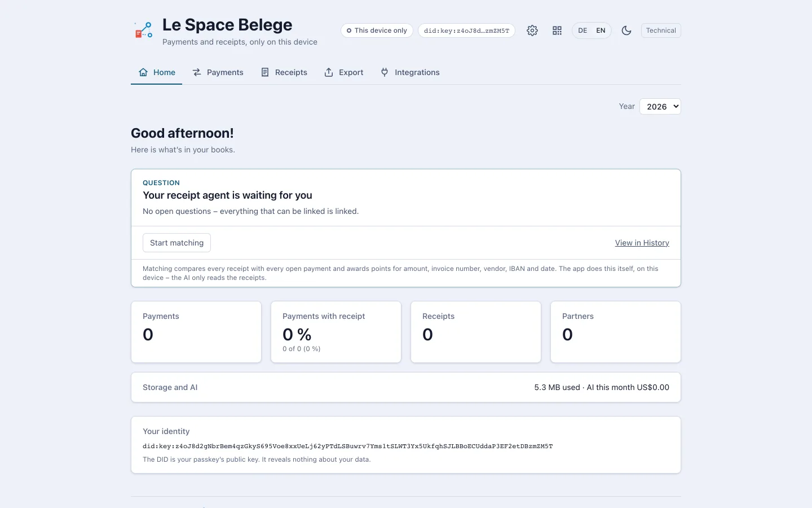Click the 0 of 0 (0 %) text

point(301,349)
